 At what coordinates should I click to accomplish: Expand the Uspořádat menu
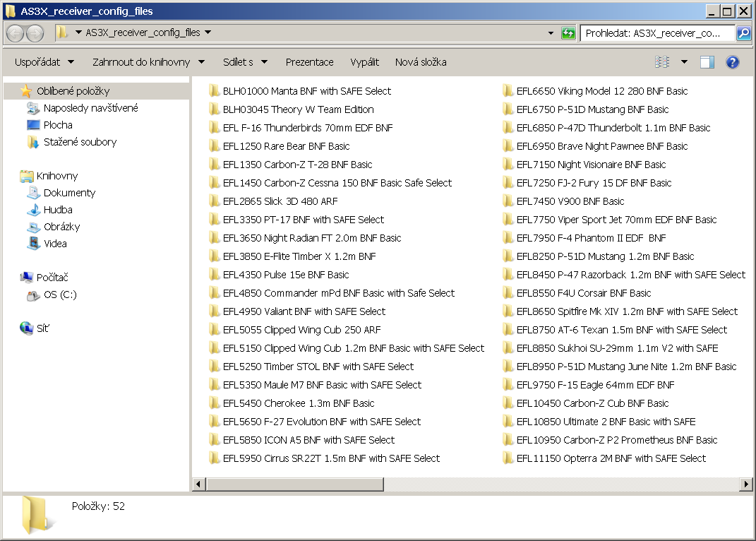[x=44, y=62]
